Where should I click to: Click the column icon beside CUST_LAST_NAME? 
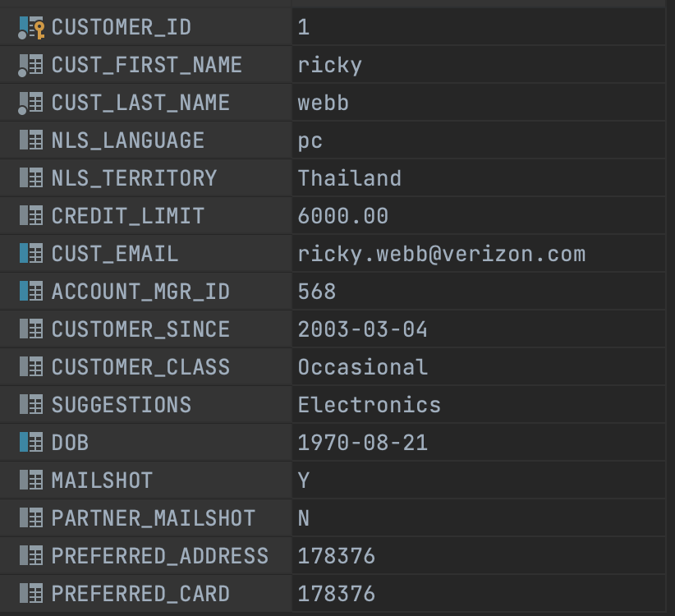pyautogui.click(x=31, y=103)
